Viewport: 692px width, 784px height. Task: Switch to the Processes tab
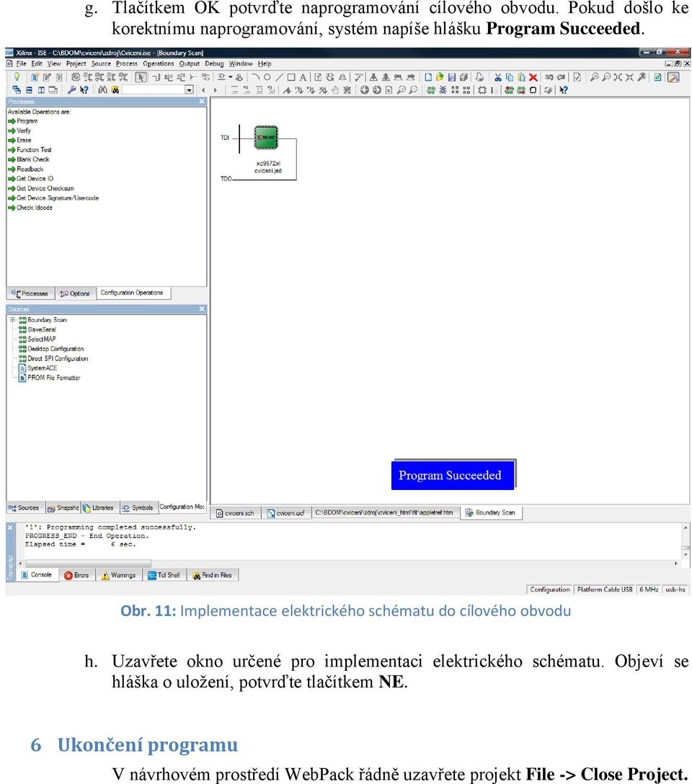tap(30, 293)
